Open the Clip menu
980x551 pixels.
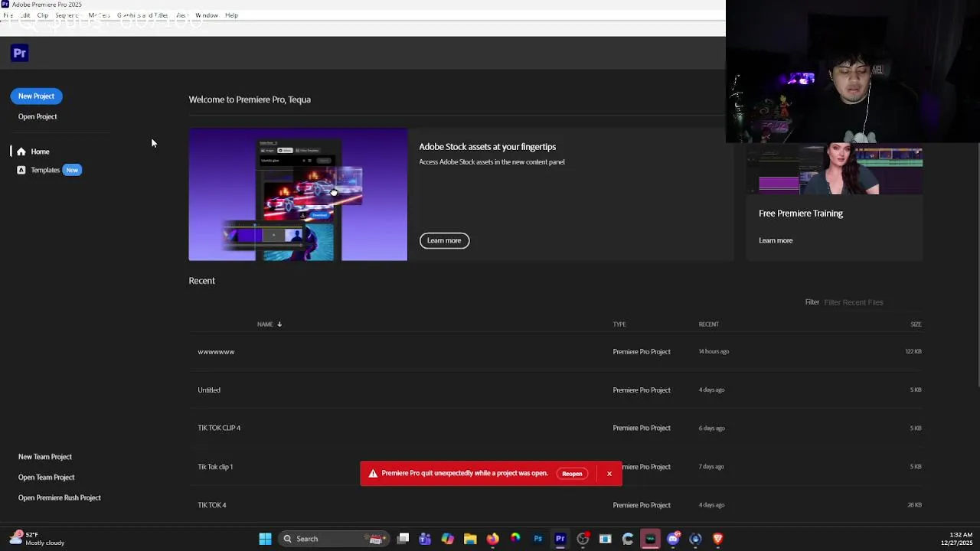[x=43, y=15]
